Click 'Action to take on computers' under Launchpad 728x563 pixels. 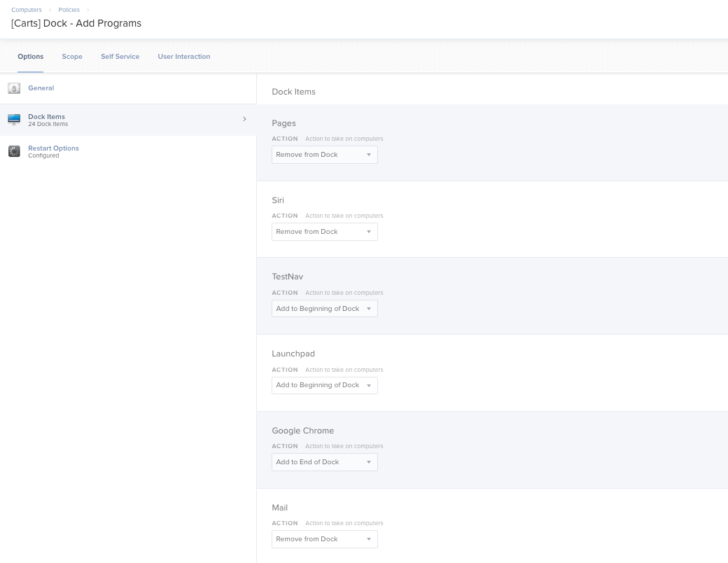point(344,370)
